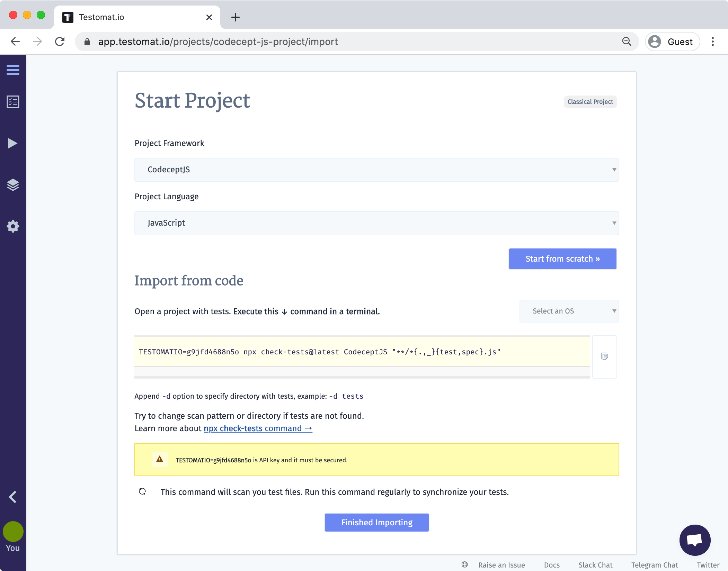The image size is (728, 571).
Task: Click the browser back arrow
Action: pyautogui.click(x=15, y=42)
